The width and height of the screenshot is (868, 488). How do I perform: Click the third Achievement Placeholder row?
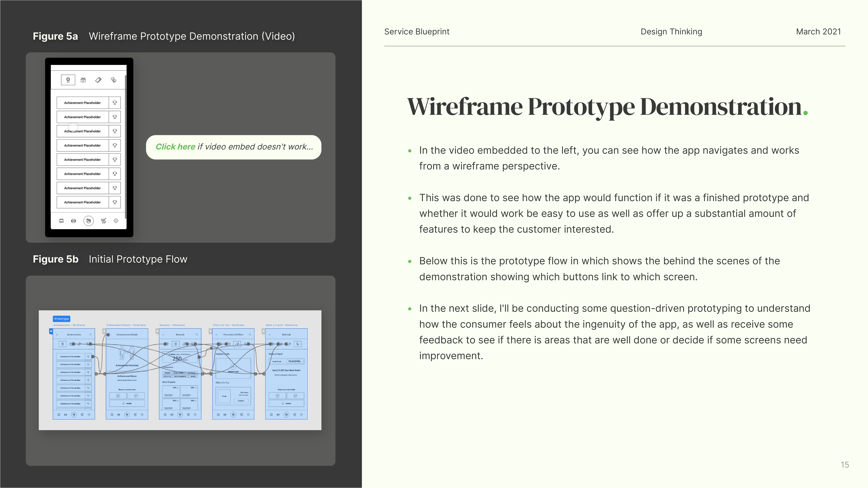83,131
